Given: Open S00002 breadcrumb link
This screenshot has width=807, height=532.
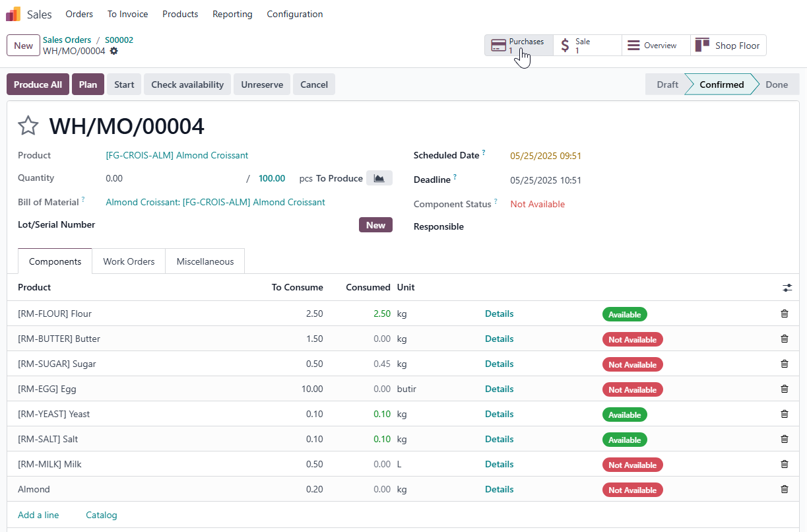Looking at the screenshot, I should coord(119,40).
